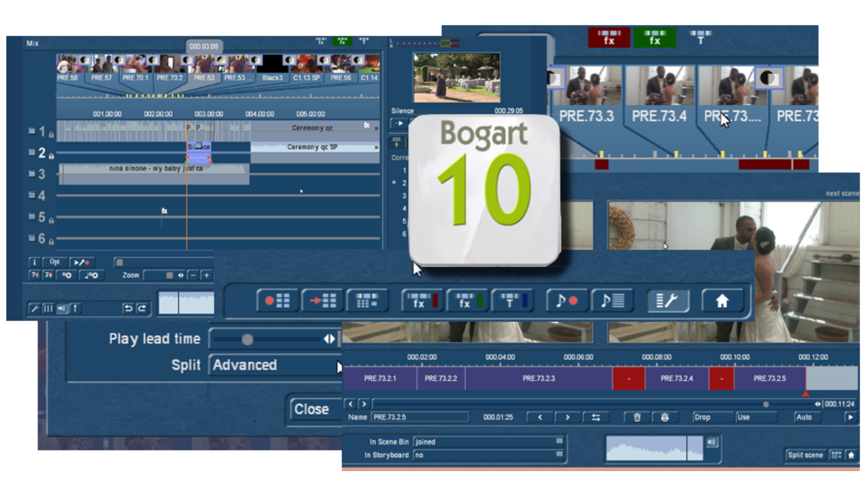Toggle lock on audio track 5
The width and height of the screenshot is (868, 488).
point(51,220)
